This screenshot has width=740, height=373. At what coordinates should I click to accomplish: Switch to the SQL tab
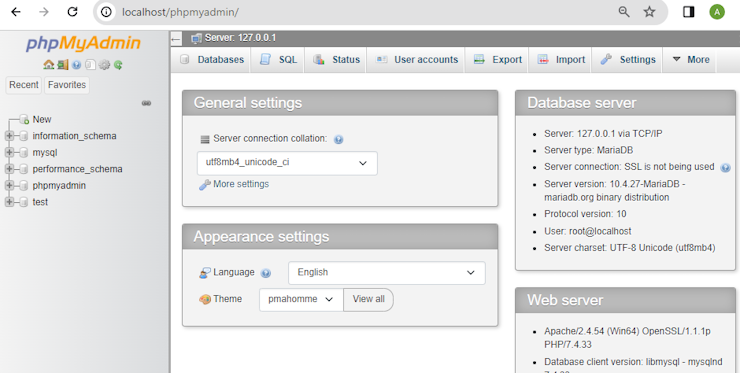coord(278,59)
